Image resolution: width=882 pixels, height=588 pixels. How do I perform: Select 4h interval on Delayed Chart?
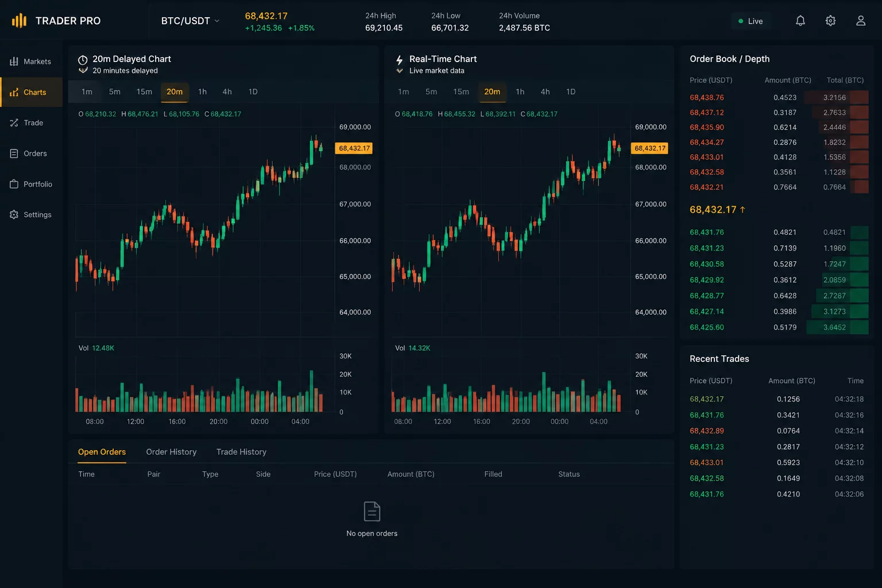[x=227, y=92]
